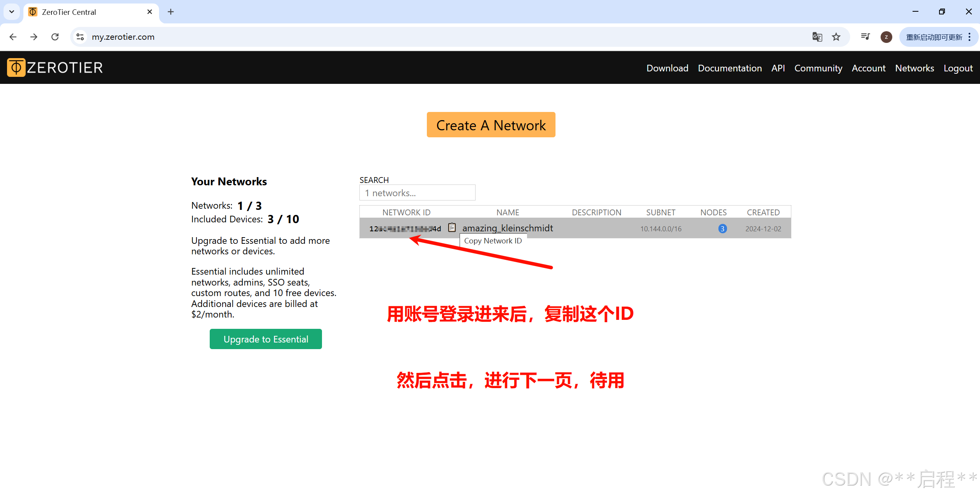
Task: Open the amazing_kleinschmidt network
Action: pos(508,228)
